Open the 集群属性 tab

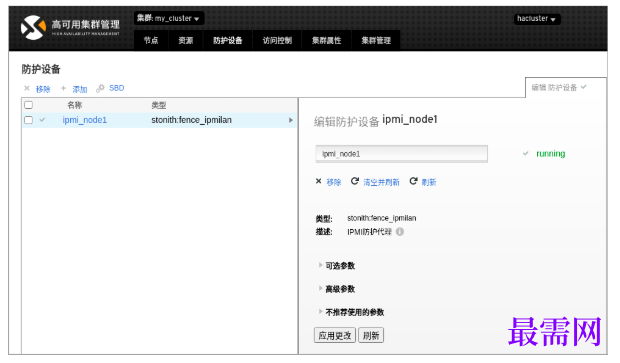[326, 40]
